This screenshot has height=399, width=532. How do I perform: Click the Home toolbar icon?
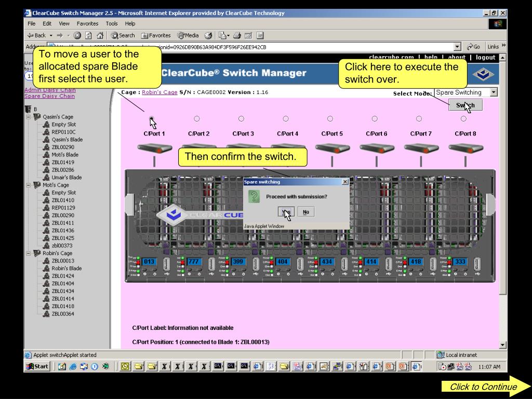[100, 35]
